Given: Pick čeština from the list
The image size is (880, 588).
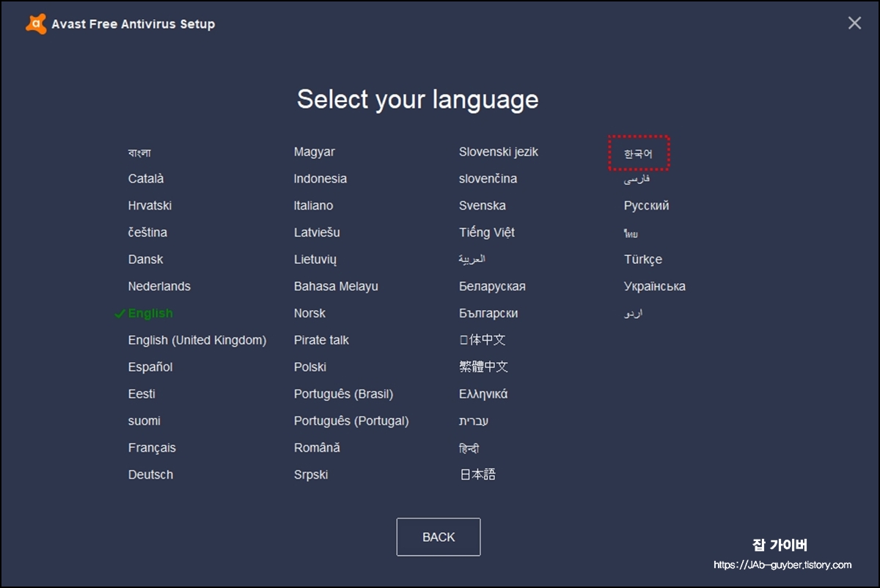Looking at the screenshot, I should click(x=147, y=232).
